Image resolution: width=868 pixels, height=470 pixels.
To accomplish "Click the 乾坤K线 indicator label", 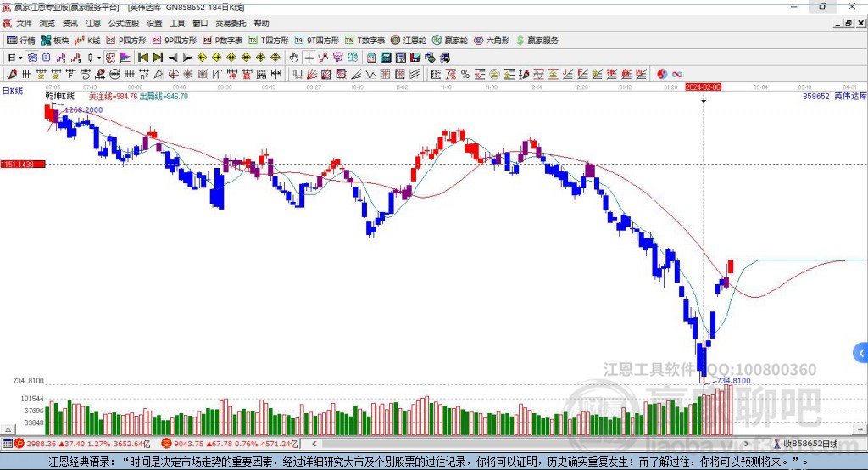I will pyautogui.click(x=60, y=97).
